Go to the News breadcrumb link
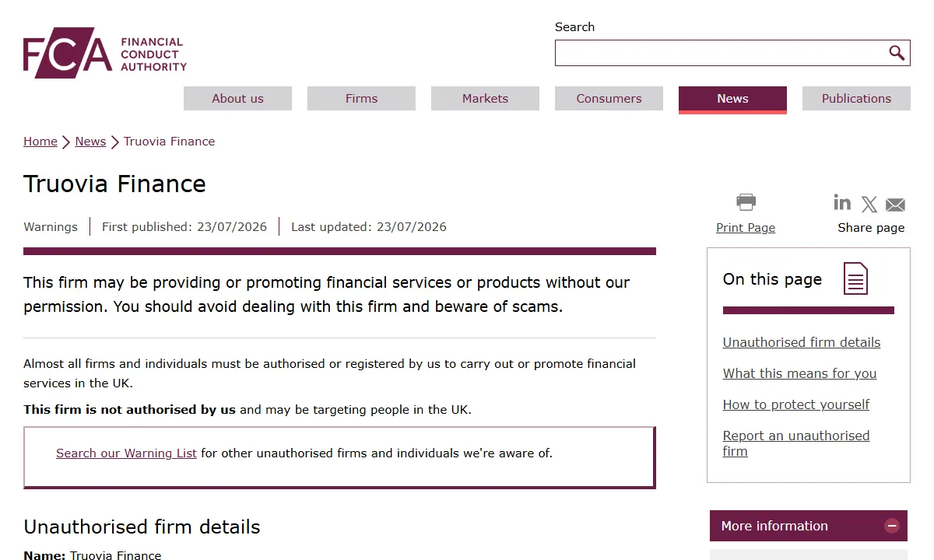Image resolution: width=934 pixels, height=560 pixels. pyautogui.click(x=90, y=142)
